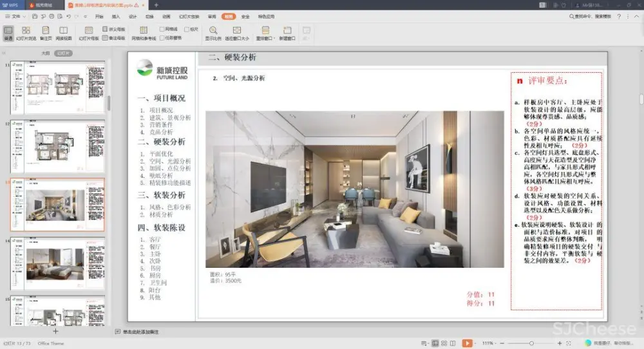The height and width of the screenshot is (349, 644).
Task: Enable the Gridlines (网格线) checkbox
Action: pyautogui.click(x=162, y=29)
